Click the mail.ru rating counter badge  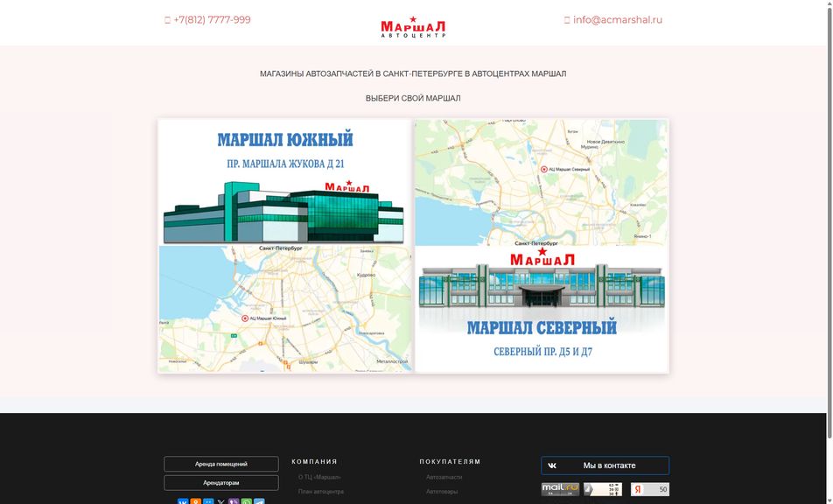tap(560, 489)
